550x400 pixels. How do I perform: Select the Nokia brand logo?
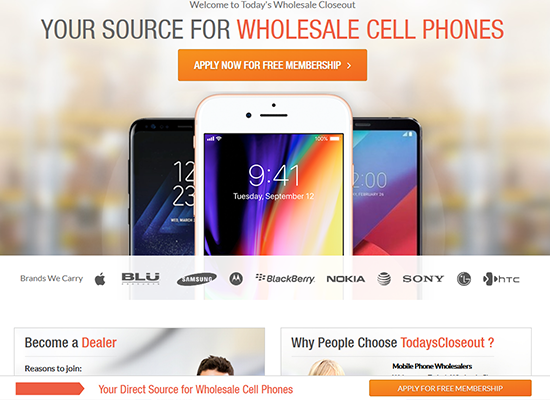click(346, 279)
